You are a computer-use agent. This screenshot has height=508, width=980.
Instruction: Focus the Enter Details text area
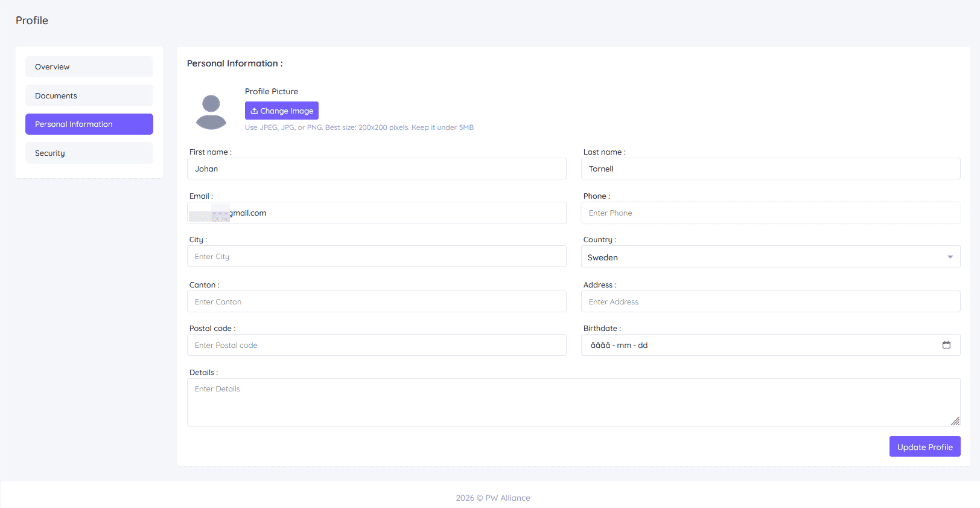tap(573, 402)
